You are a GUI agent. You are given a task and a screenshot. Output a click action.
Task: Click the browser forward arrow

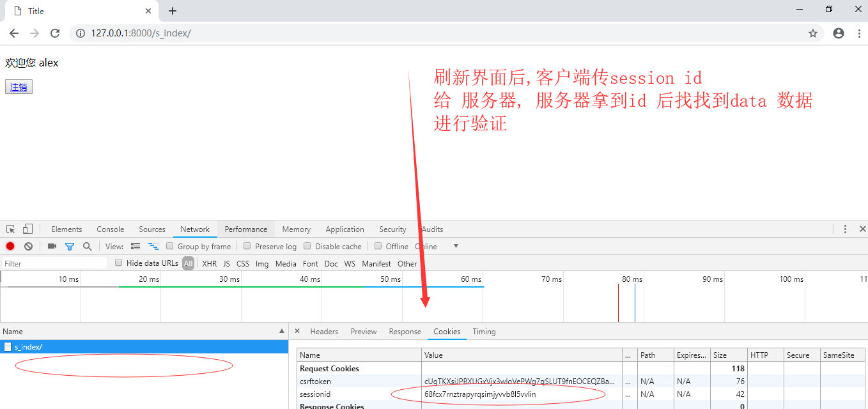(x=35, y=33)
